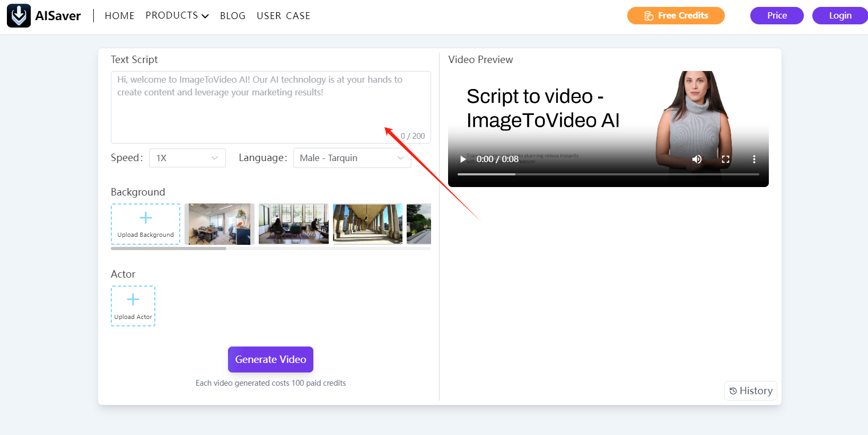Screen dimensions: 868x435
Task: Play the preview video
Action: (463, 159)
